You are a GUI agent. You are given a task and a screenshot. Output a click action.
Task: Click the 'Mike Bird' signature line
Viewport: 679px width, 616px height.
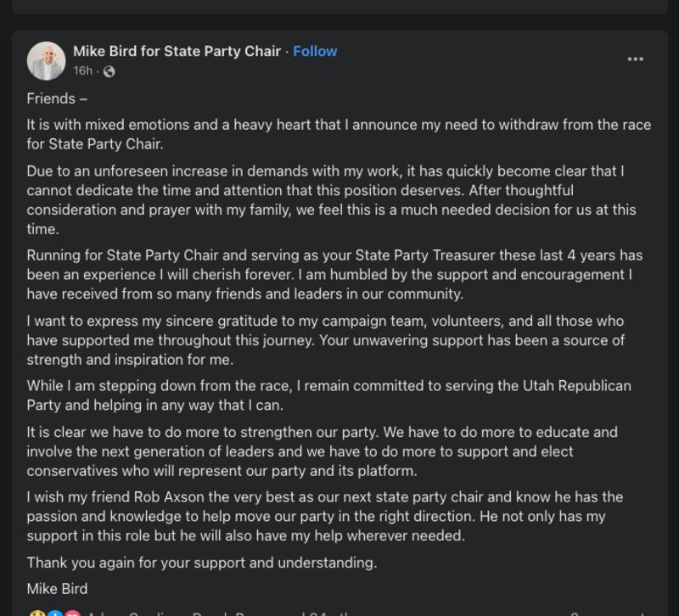point(57,589)
